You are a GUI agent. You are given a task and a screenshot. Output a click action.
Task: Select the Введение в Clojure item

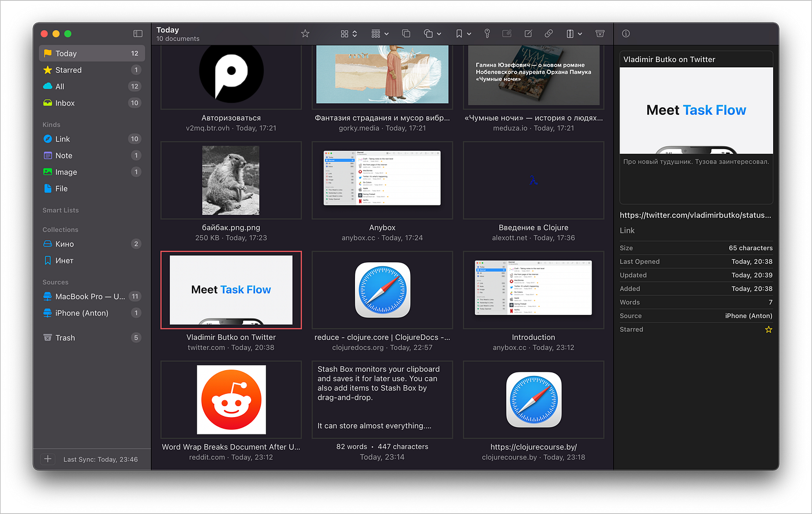pos(534,180)
